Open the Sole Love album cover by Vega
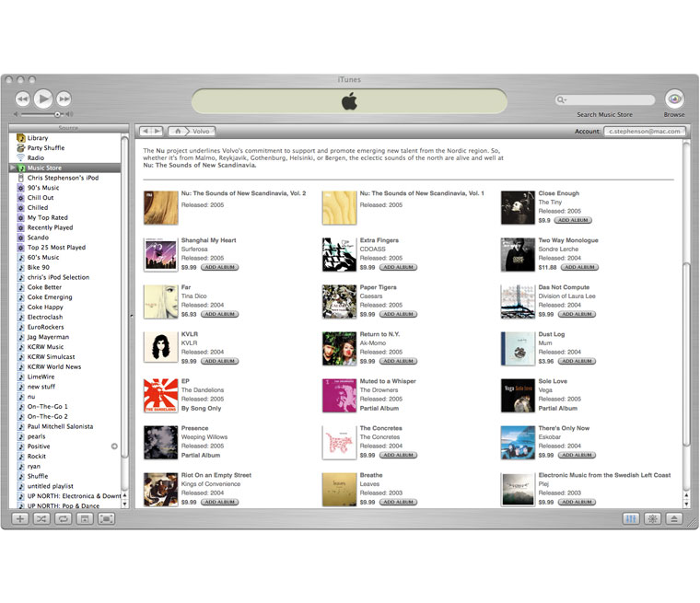 518,396
